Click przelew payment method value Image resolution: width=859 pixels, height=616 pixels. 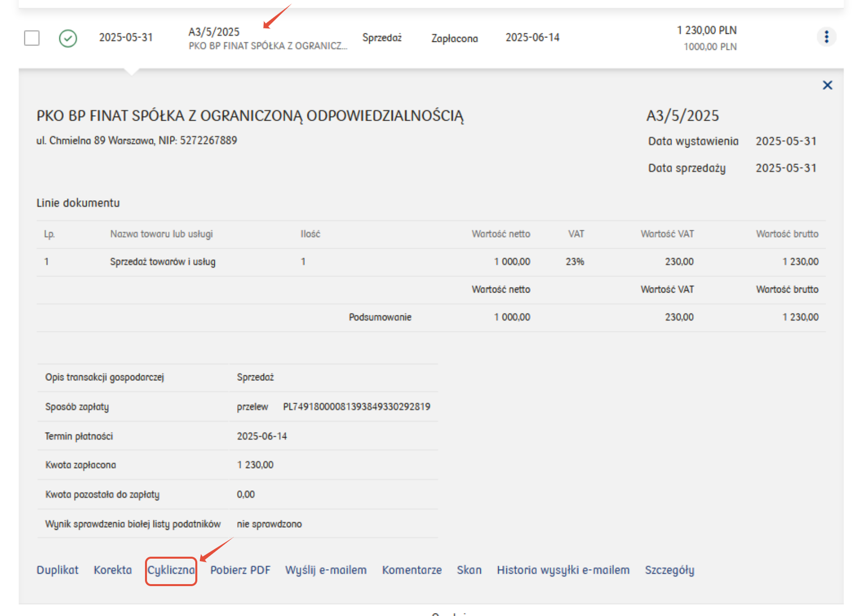253,407
